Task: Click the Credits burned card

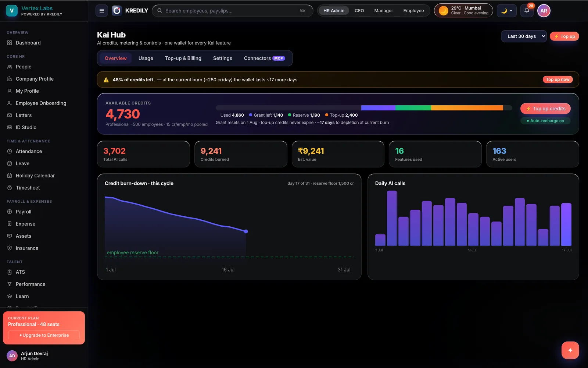Action: 241,154
